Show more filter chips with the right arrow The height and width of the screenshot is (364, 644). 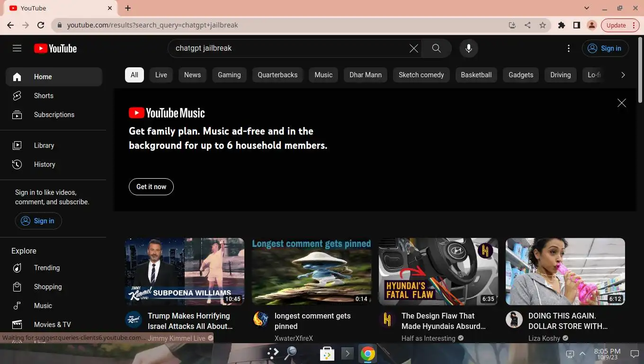click(x=623, y=75)
